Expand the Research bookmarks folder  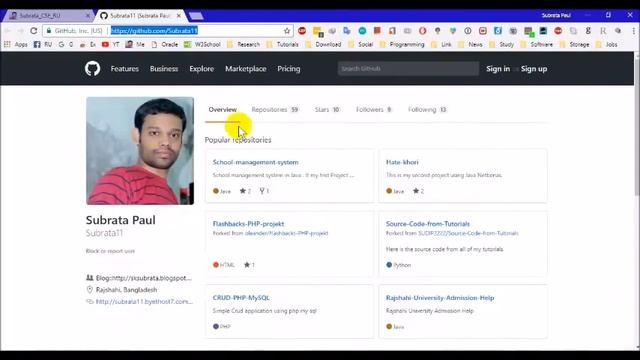[243, 44]
